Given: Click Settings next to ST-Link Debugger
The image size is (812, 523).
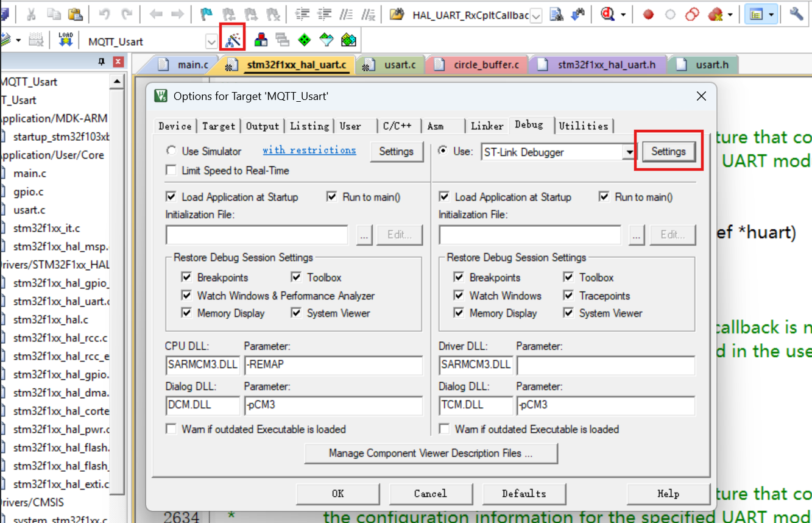Looking at the screenshot, I should [x=668, y=151].
